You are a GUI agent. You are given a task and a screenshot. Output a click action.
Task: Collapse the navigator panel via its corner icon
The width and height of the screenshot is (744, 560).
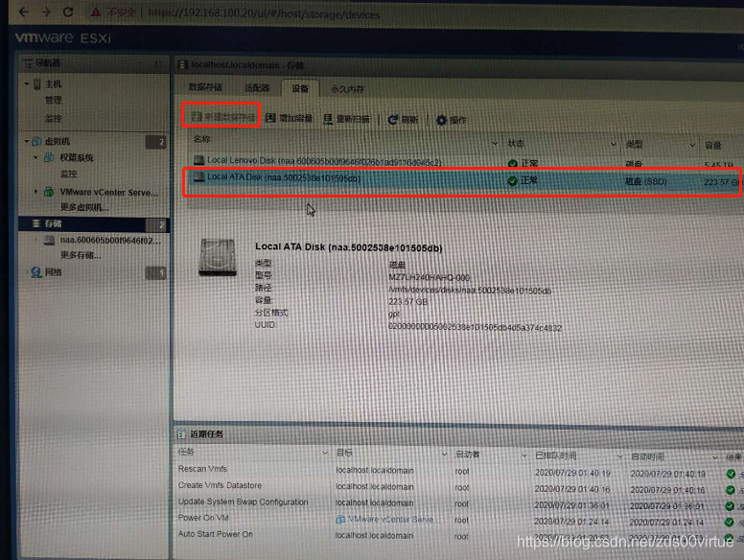(x=159, y=63)
